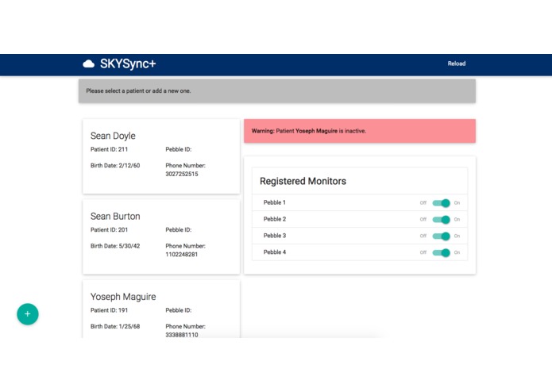The image size is (552, 392).
Task: Click the SKYSync+ cloud logo icon
Action: tap(88, 63)
